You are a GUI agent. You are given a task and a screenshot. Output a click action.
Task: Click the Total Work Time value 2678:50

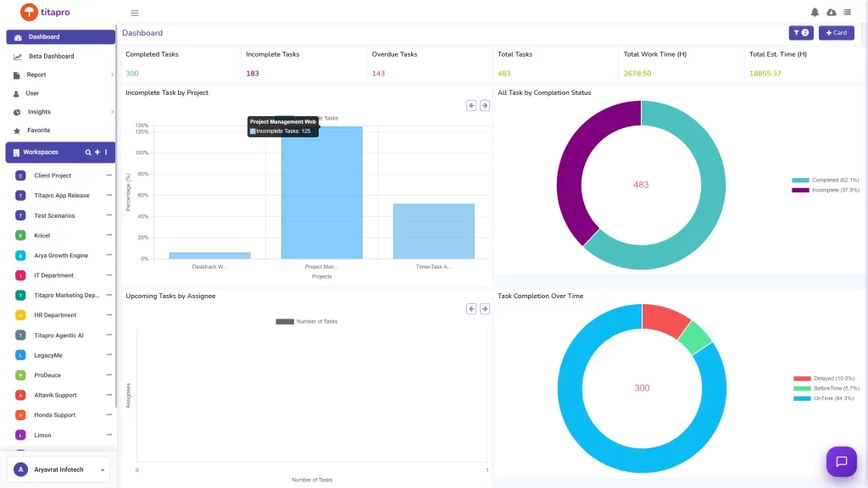637,73
